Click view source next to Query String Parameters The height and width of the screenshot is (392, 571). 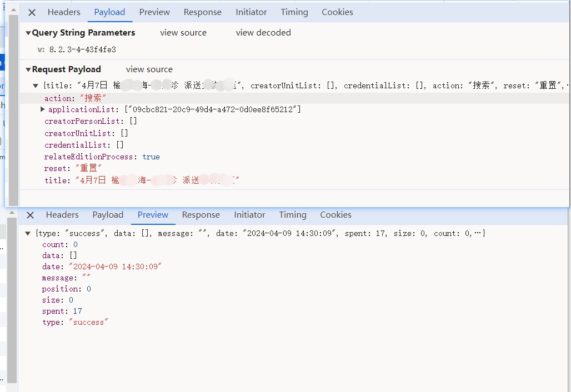click(183, 33)
